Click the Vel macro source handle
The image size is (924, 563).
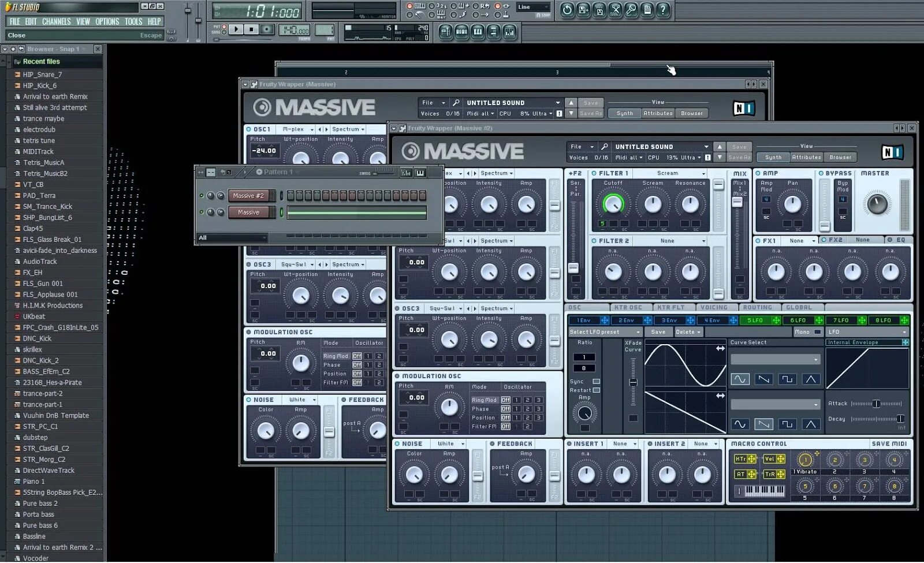pyautogui.click(x=781, y=459)
